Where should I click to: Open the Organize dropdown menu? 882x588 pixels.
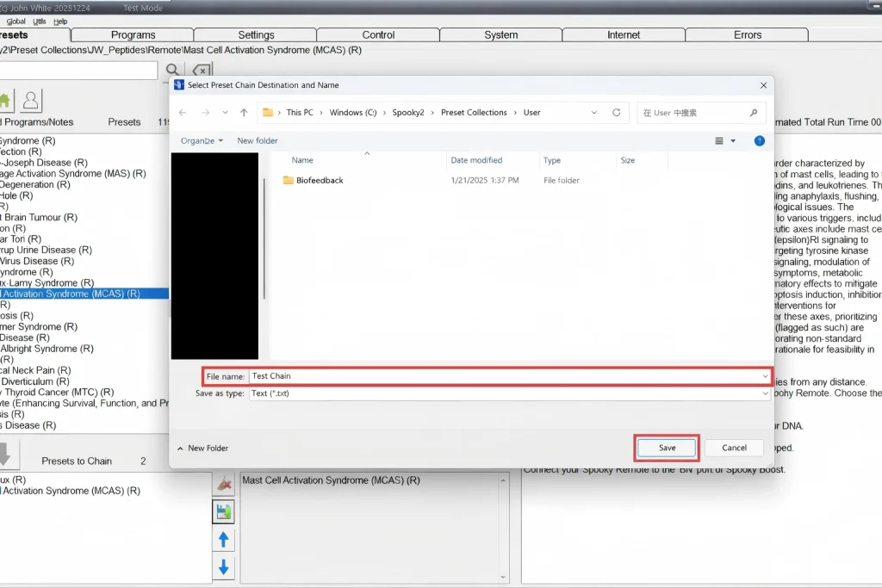(202, 140)
